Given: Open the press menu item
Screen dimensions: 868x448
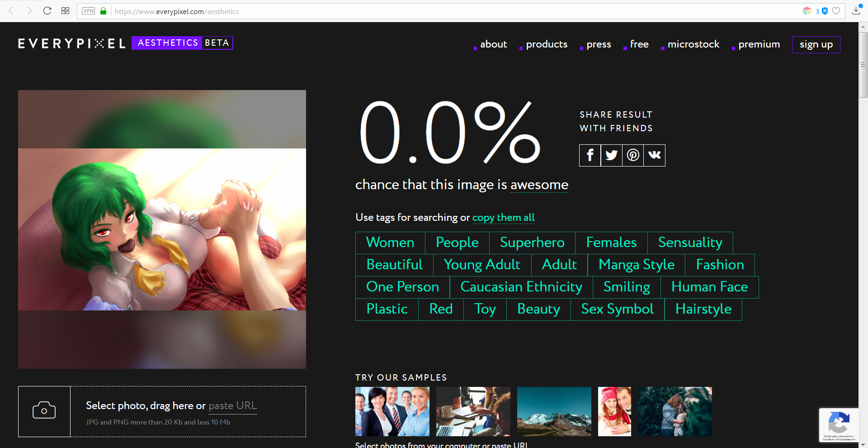Looking at the screenshot, I should click(599, 44).
